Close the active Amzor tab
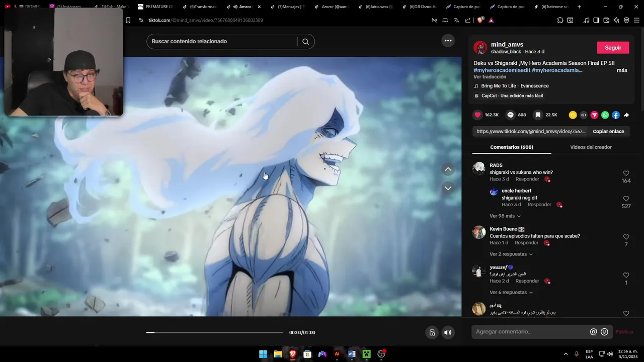The width and height of the screenshot is (644, 362). [x=259, y=7]
